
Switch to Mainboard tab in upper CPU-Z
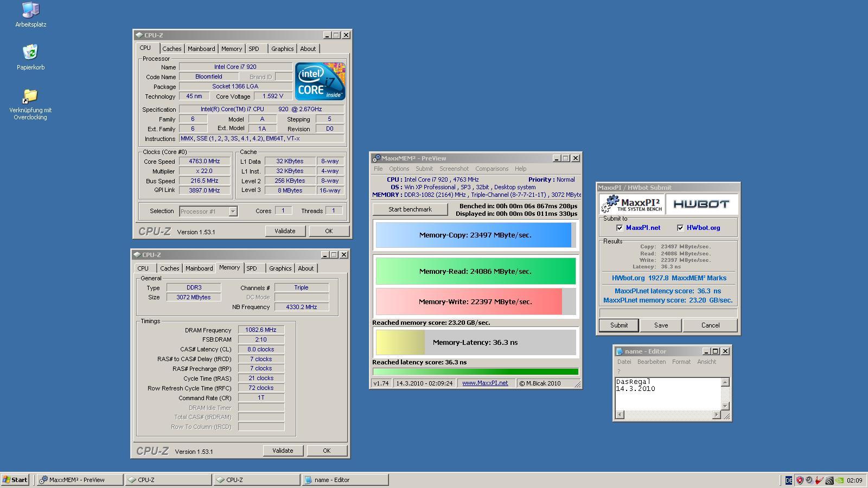(x=201, y=49)
